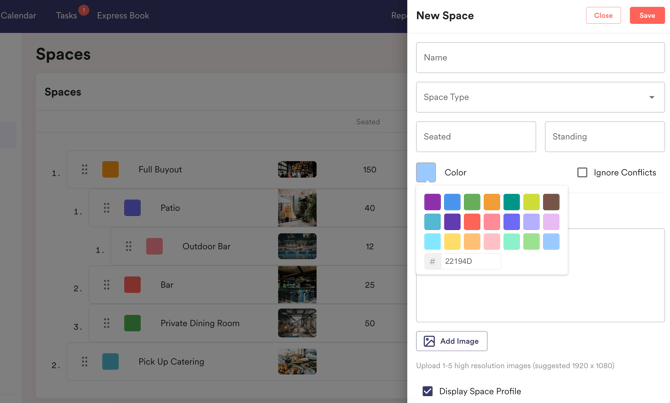Click the hex color code field
Screen dimensions: 670x403
coord(471,261)
